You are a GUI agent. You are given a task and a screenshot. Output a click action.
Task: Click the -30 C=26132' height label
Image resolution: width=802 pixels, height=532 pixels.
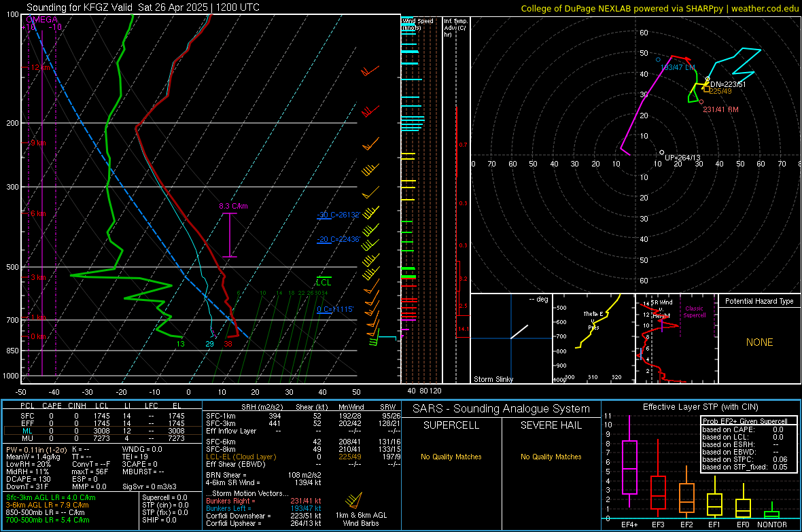[x=338, y=215]
